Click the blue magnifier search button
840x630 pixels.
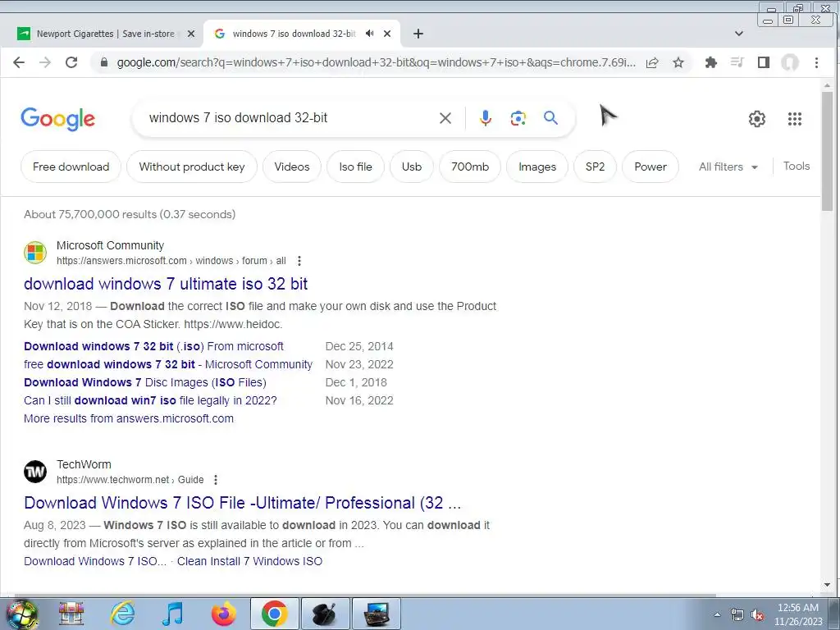550,117
